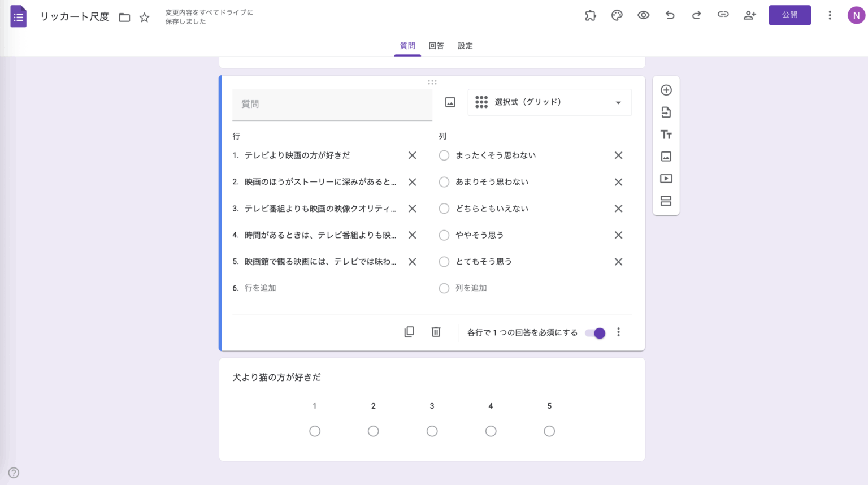868x485 pixels.
Task: Select the radio button for まったくそう思わない
Action: [444, 155]
